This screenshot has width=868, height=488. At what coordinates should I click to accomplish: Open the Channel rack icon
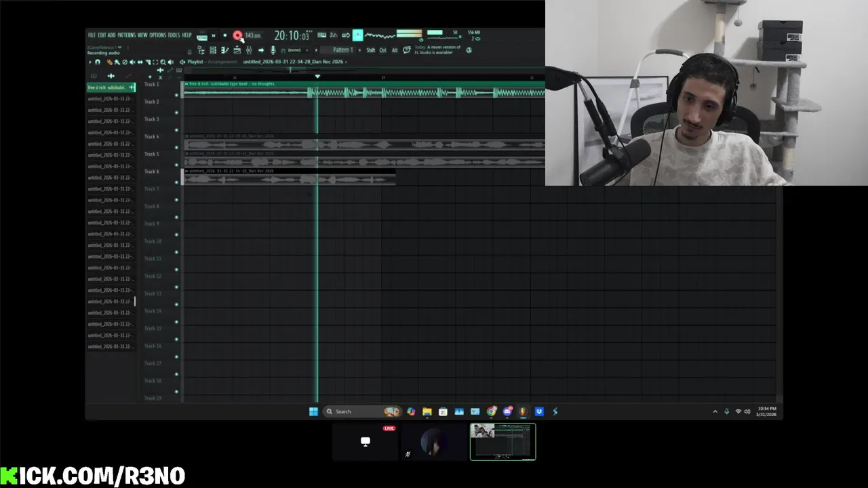[213, 50]
